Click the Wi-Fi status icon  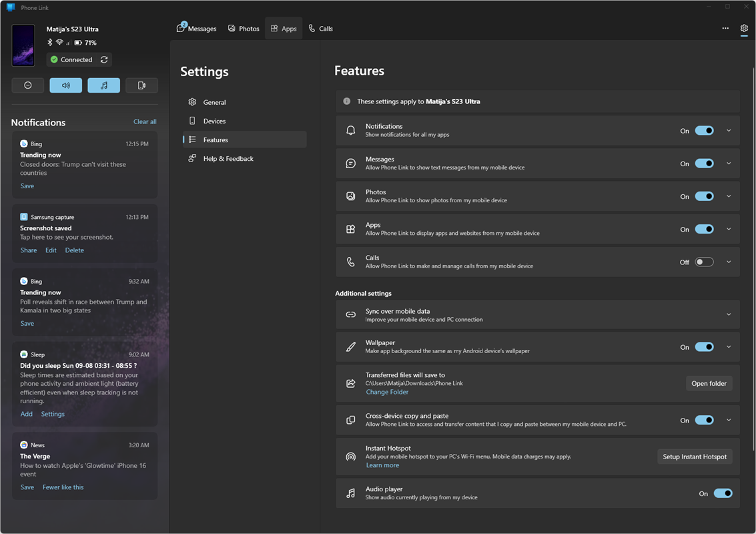59,43
